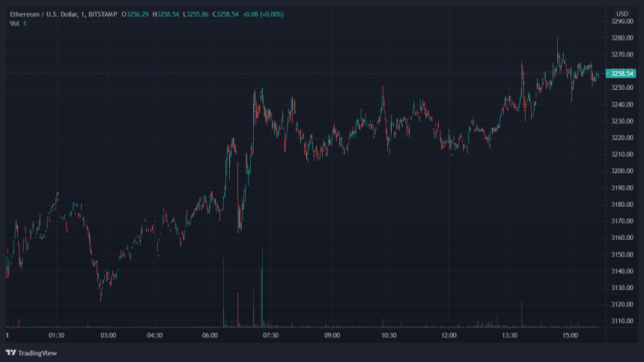Image resolution: width=644 pixels, height=362 pixels.
Task: Open the USD currency selector
Action: pos(622,14)
